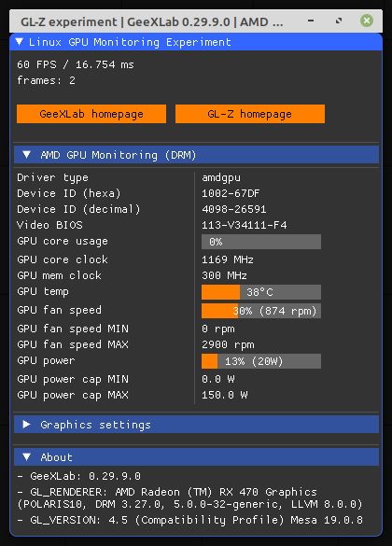The height and width of the screenshot is (546, 392).
Task: Click the '(POLARIS10, DRM 3.27.0' renderer line
Action: 189,504
